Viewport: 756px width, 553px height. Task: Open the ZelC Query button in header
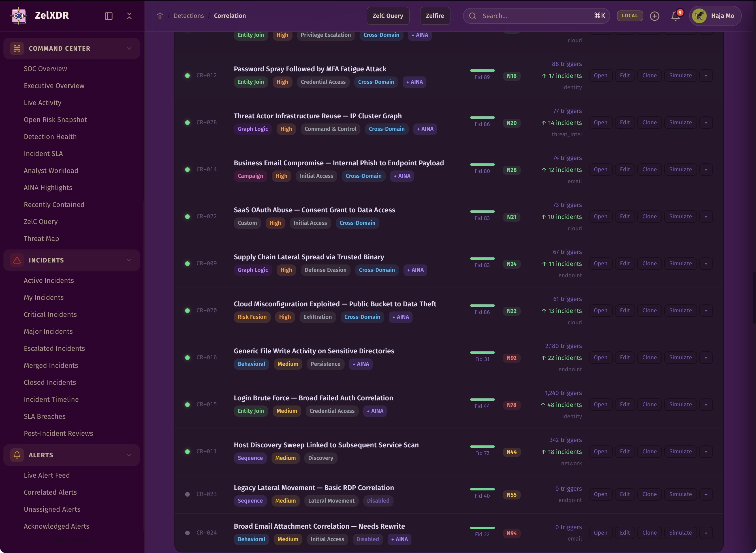pos(388,16)
